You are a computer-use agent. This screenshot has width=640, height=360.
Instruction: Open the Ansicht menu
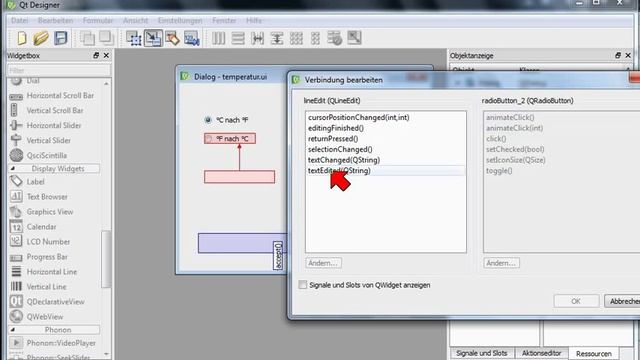click(x=136, y=20)
